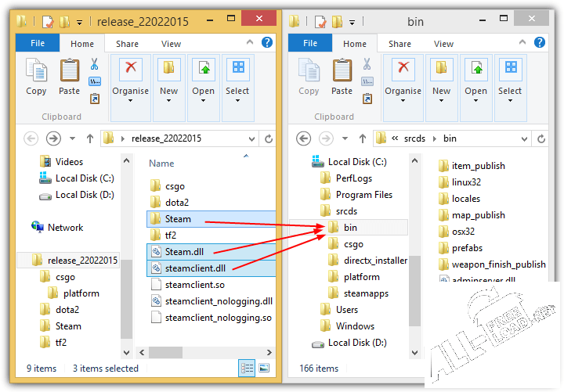Viewport: 564px width, 392px height.
Task: Click Network in left navigation pane
Action: pos(65,228)
